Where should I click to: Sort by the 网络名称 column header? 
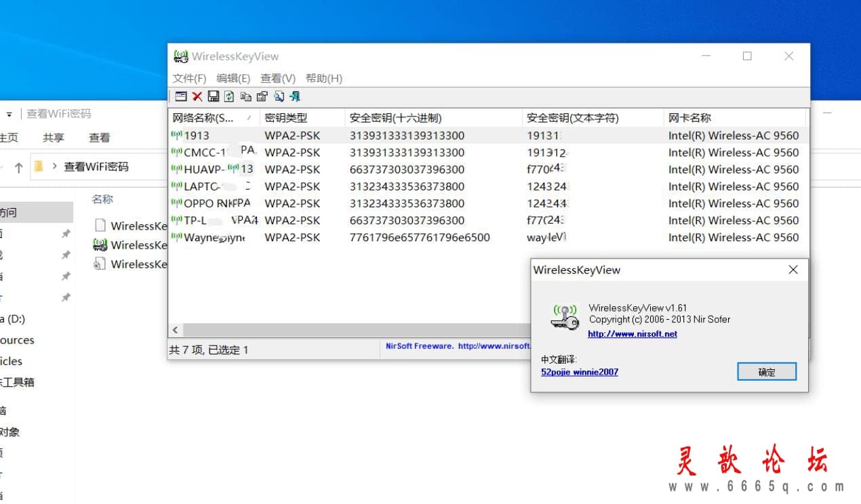tap(214, 118)
